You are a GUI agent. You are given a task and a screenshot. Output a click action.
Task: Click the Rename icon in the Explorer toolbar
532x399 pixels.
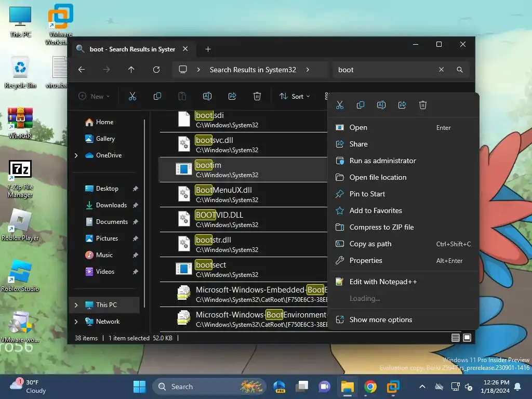click(207, 96)
